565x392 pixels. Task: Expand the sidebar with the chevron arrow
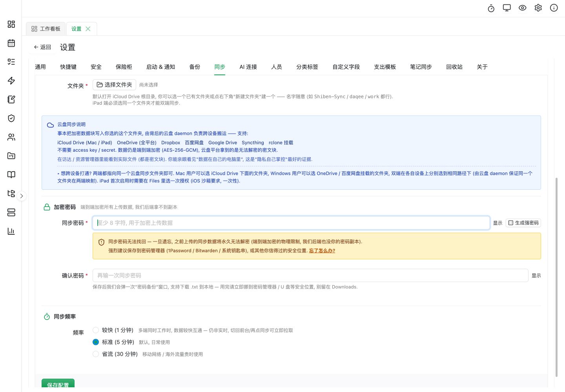22,196
